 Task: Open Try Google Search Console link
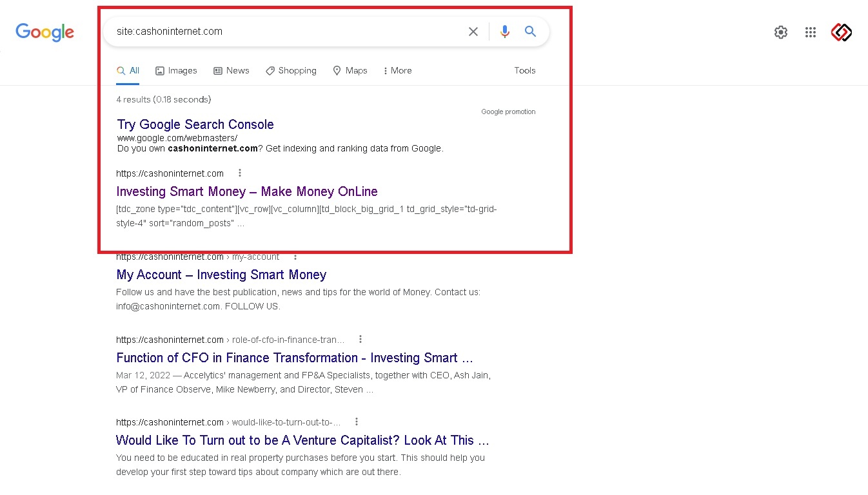point(195,124)
